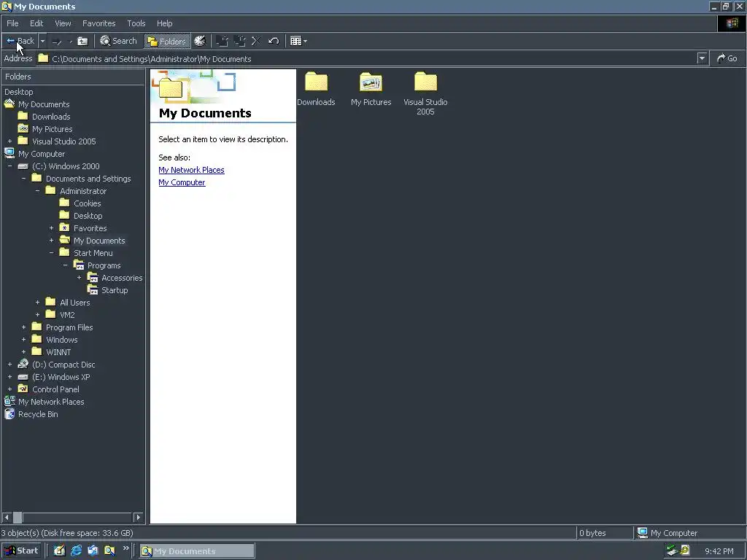
Task: Collapse the Start Menu tree node
Action: click(51, 253)
